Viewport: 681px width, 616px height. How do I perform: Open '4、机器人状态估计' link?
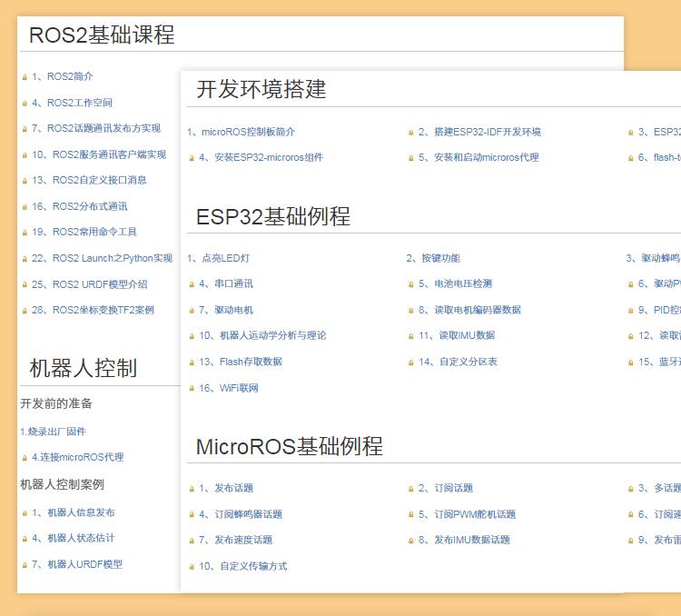[73, 538]
